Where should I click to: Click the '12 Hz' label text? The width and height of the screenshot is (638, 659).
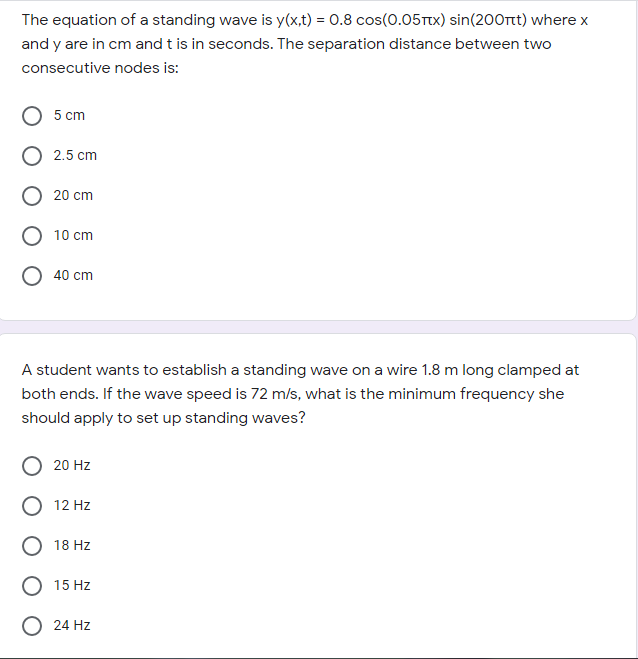pyautogui.click(x=72, y=505)
